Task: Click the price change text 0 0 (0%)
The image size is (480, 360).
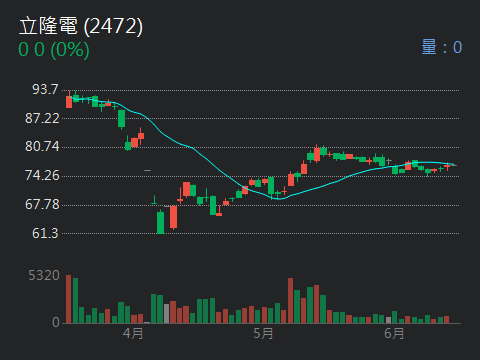Action: (x=54, y=50)
